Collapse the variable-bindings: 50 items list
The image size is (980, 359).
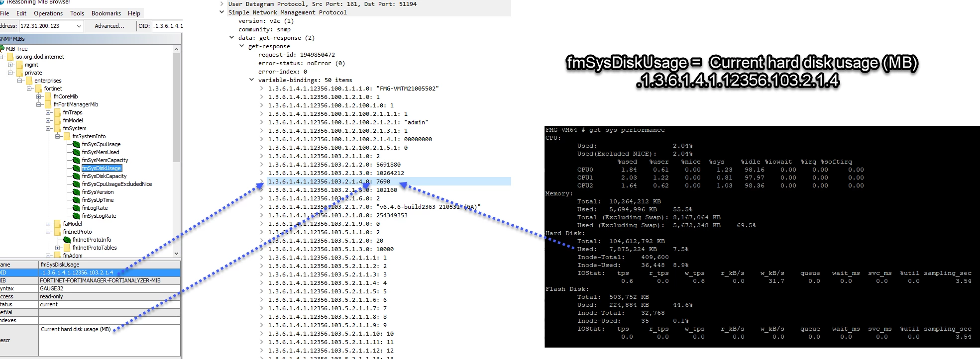[x=251, y=80]
